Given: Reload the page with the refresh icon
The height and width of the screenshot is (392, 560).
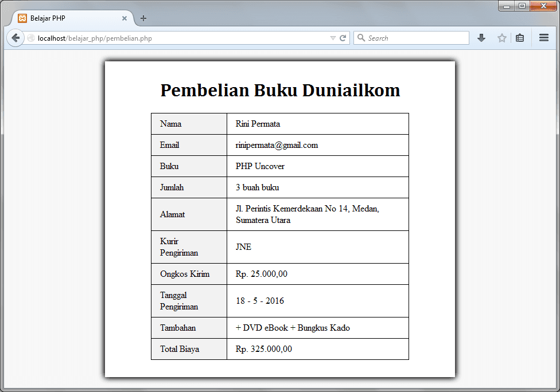Looking at the screenshot, I should [343, 38].
